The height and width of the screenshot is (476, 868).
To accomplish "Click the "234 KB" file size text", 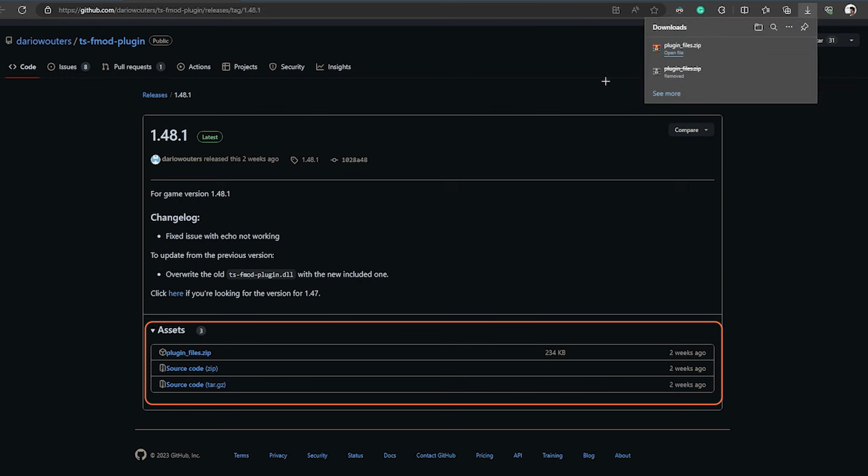I will [556, 352].
